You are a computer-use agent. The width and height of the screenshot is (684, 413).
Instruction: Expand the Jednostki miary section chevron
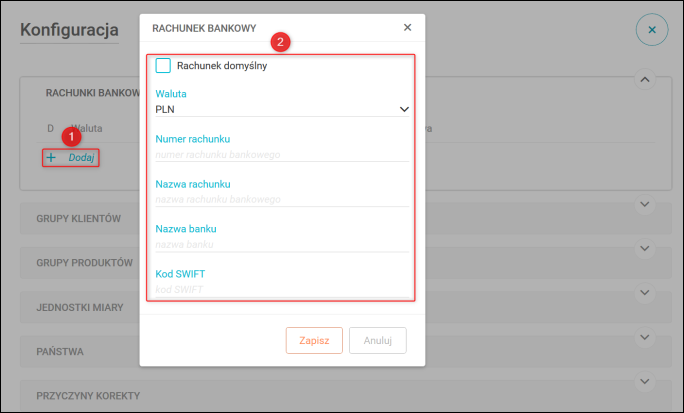point(645,293)
